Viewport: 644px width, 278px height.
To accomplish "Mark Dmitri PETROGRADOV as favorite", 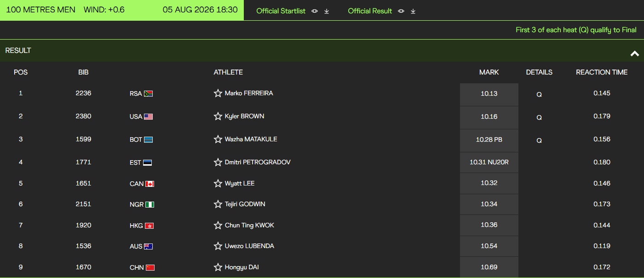I will pyautogui.click(x=218, y=162).
